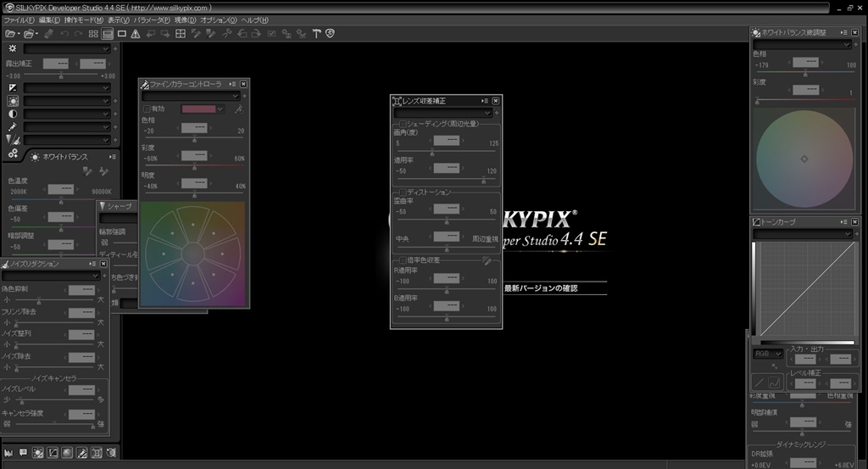The image size is (868, 469).
Task: Click the hue slider in fine color controller
Action: [194, 138]
